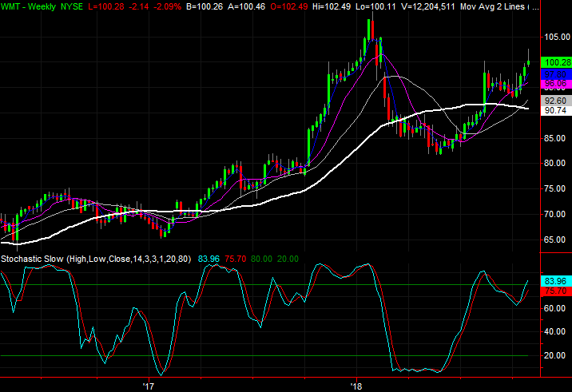The width and height of the screenshot is (572, 392).
Task: Click the red 75.70 stochastic axis tag
Action: click(555, 291)
